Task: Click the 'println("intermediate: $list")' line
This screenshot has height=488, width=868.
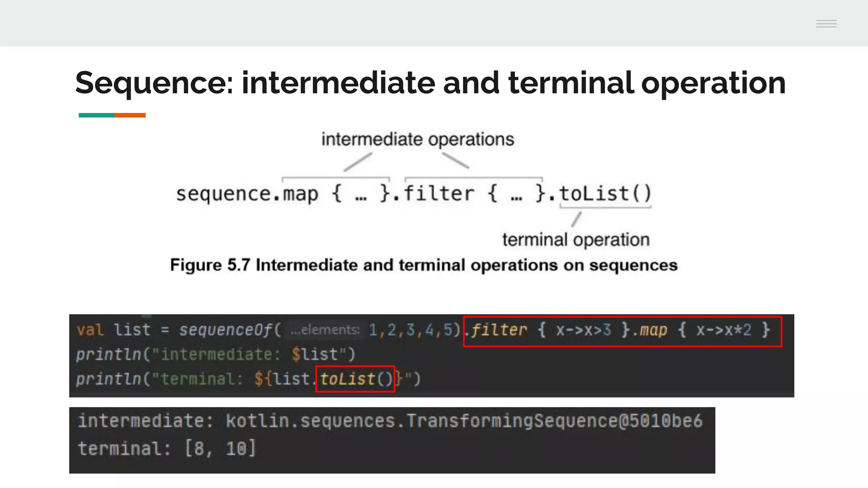Action: (x=216, y=355)
